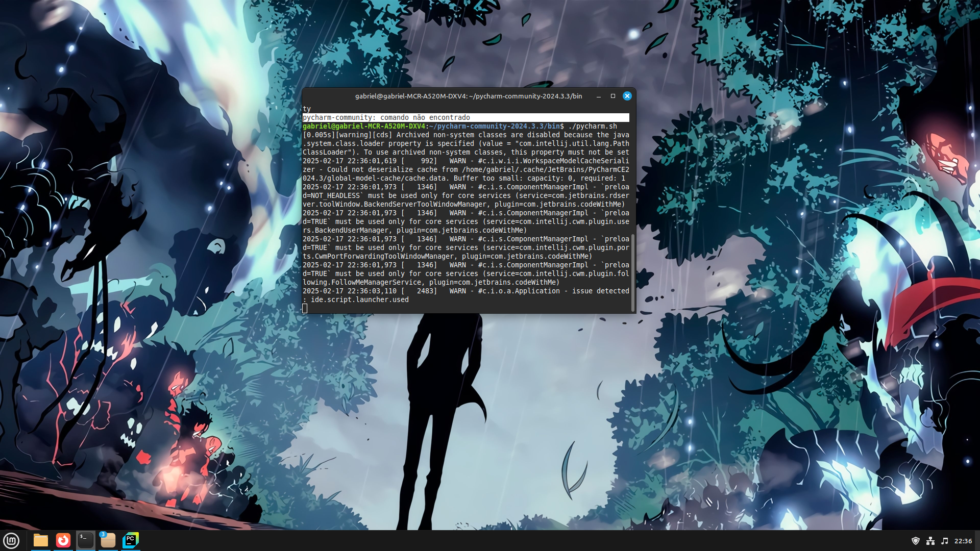Viewport: 980px width, 551px height.
Task: Click the terminal vertical scrollbar
Action: pos(633,272)
